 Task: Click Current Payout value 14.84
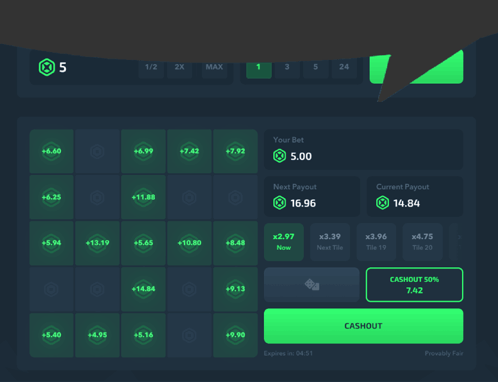pos(406,203)
